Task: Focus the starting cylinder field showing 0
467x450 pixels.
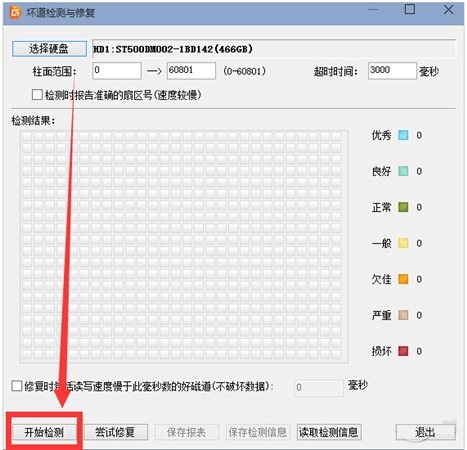Action: pos(117,71)
